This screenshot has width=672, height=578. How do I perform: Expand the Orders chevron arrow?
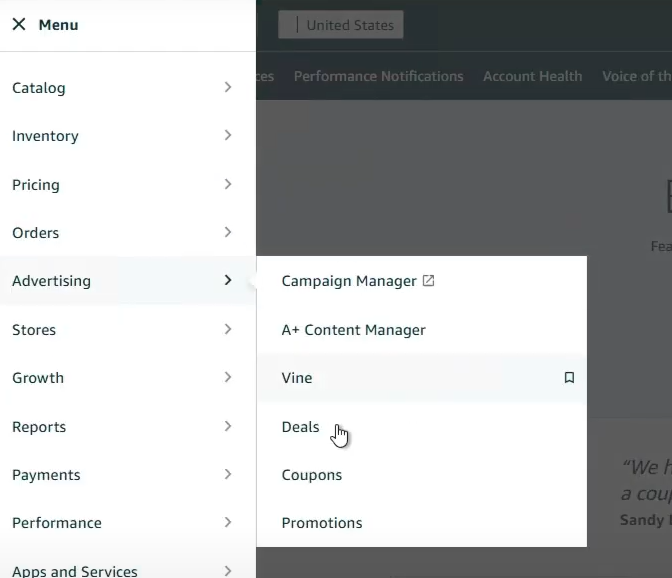coord(228,232)
